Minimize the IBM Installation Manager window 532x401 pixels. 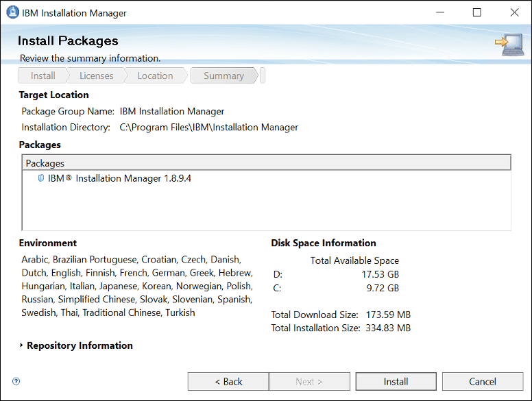[x=440, y=12]
